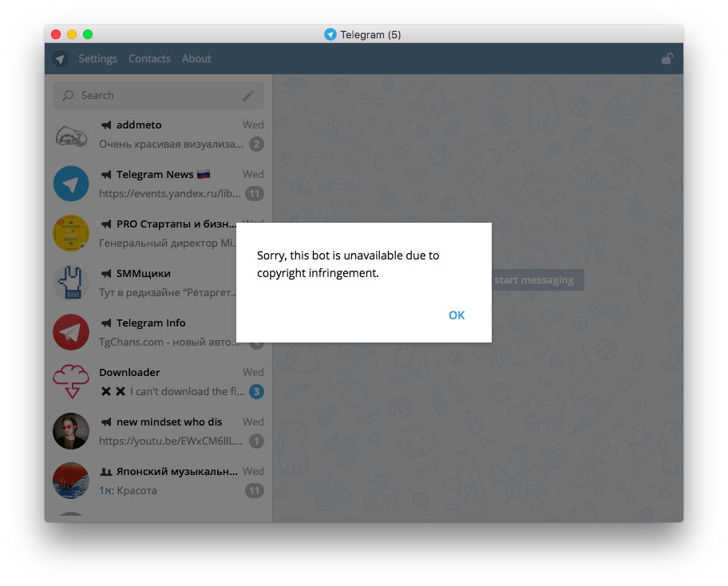The image size is (728, 586).
Task: Click the blue Telegram News avatar
Action: (71, 184)
